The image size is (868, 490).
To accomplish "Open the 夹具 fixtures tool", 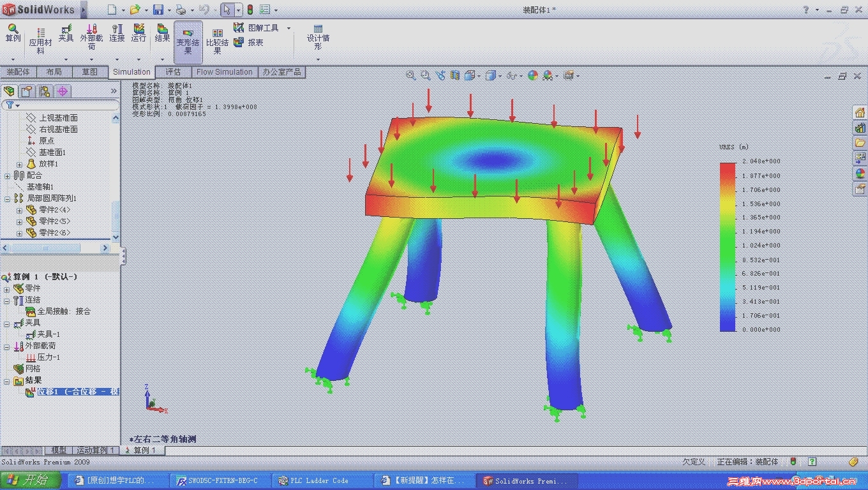I will (x=66, y=34).
